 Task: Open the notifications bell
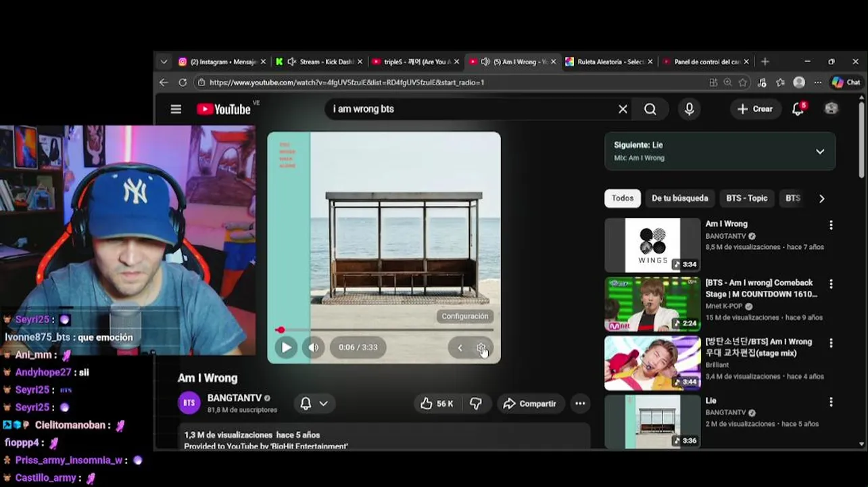[x=798, y=109]
